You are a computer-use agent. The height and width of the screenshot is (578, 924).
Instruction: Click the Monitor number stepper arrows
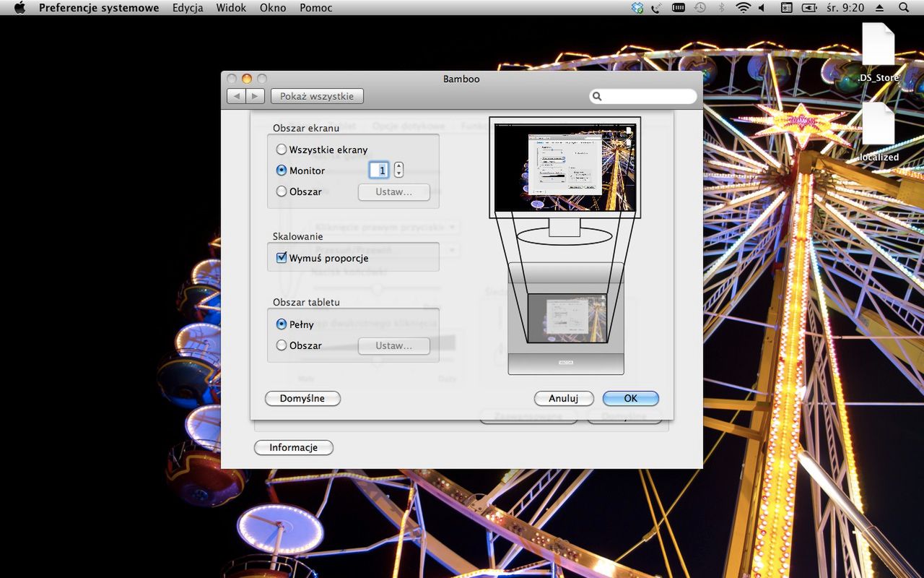(x=398, y=171)
